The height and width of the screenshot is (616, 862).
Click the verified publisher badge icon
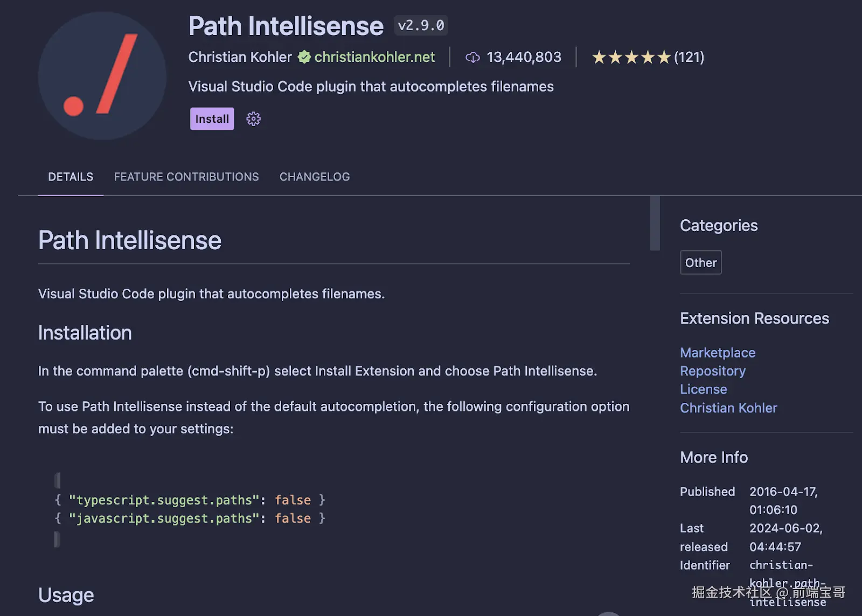(304, 57)
